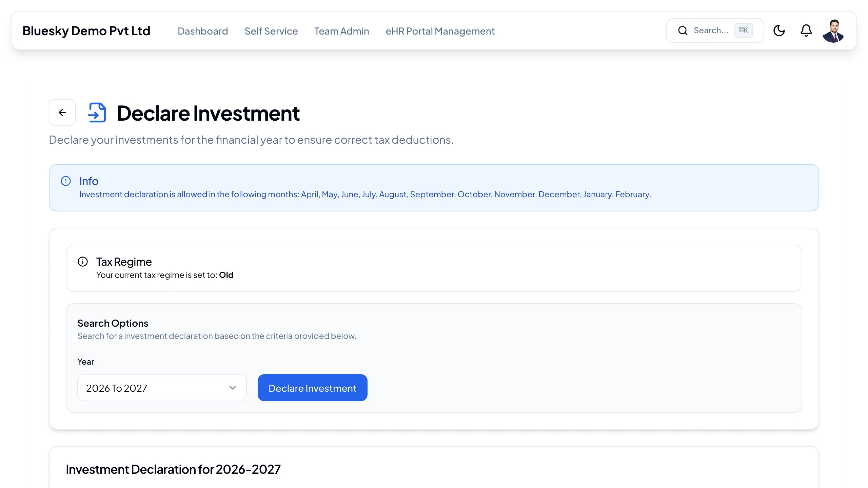The width and height of the screenshot is (868, 488).
Task: Click the blue Declare Investment button
Action: (313, 388)
